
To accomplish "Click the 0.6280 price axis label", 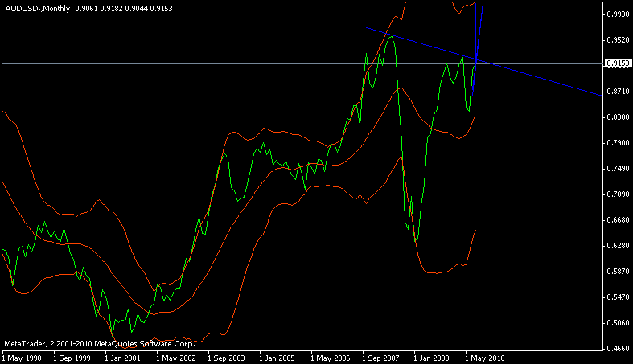I will (618, 246).
